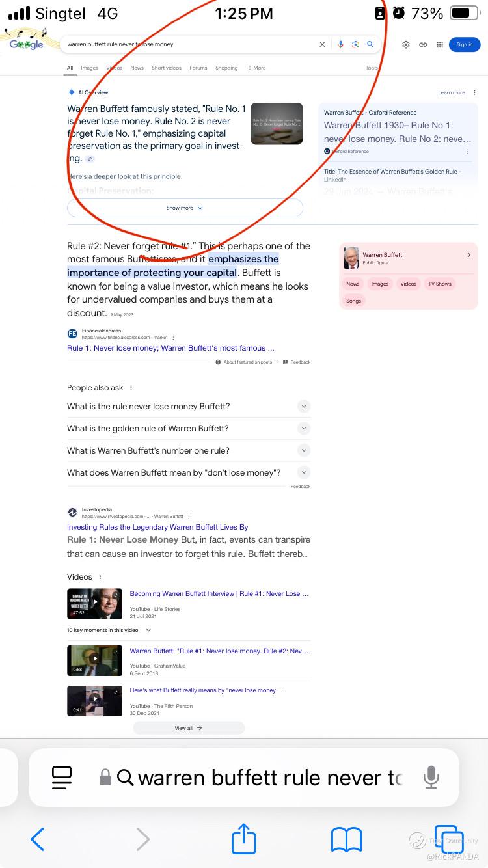Submit search with the magnifying glass icon
This screenshot has width=488, height=868.
point(370,44)
